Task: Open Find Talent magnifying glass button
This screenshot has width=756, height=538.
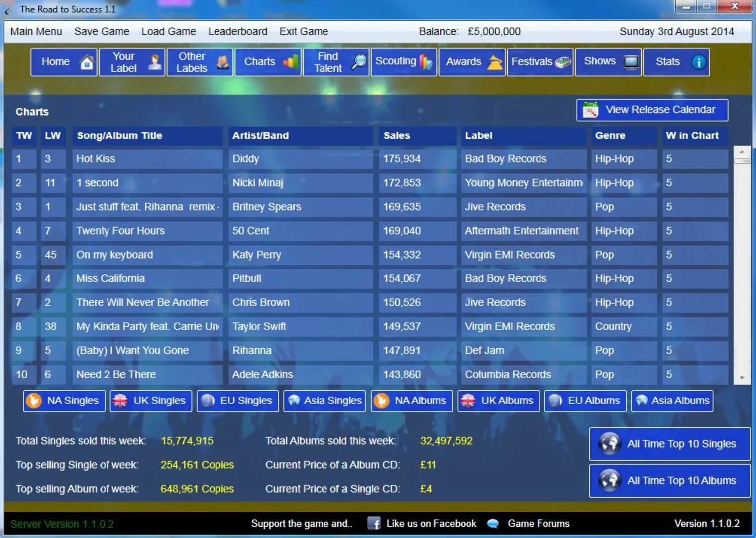Action: click(x=336, y=62)
